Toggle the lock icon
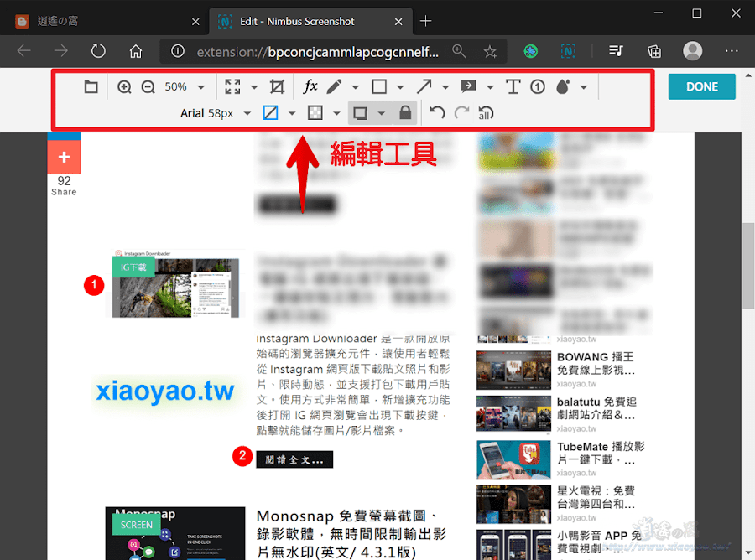755x560 pixels. [x=405, y=113]
